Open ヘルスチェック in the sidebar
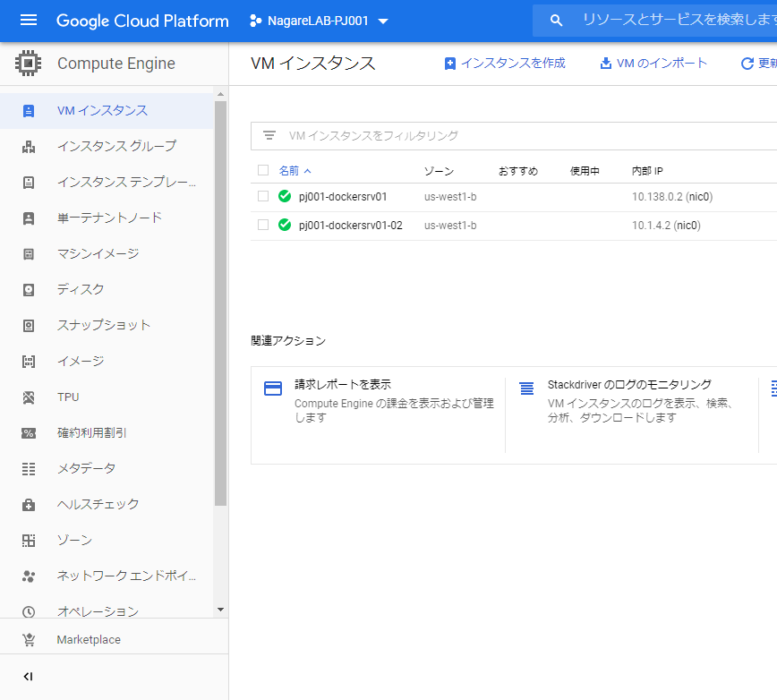 coord(107,505)
